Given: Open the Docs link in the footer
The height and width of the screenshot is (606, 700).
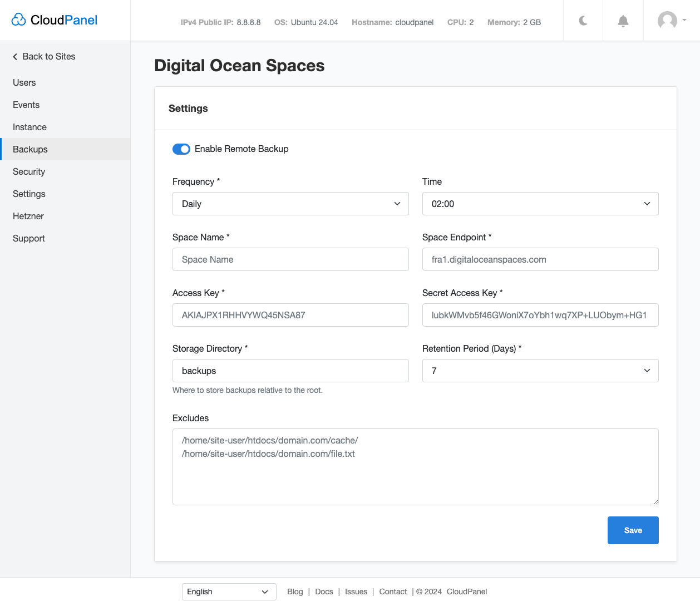Looking at the screenshot, I should pos(324,592).
